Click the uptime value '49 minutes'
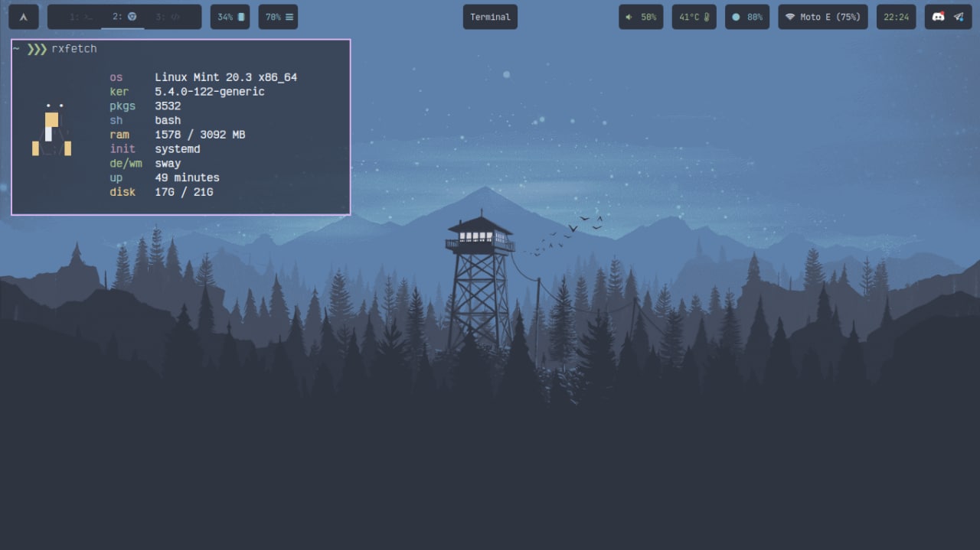Viewport: 980px width, 550px height. pos(187,177)
